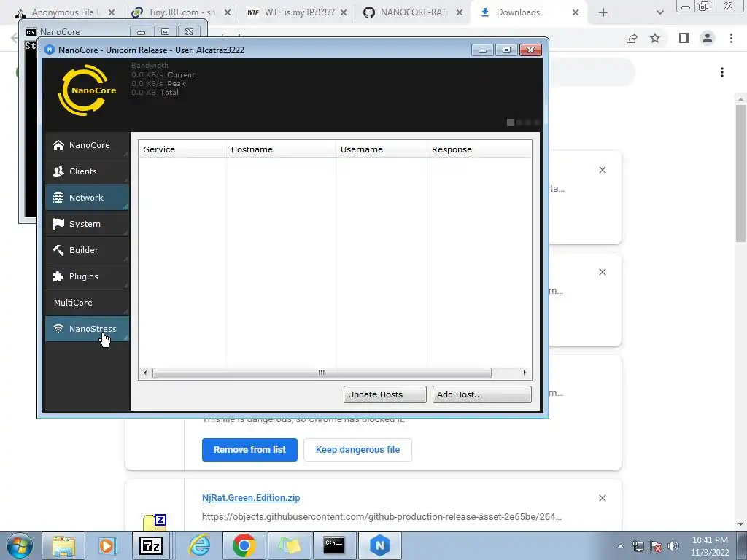This screenshot has width=747, height=560.
Task: Click the puzzle icon beside Plugins
Action: pos(58,276)
